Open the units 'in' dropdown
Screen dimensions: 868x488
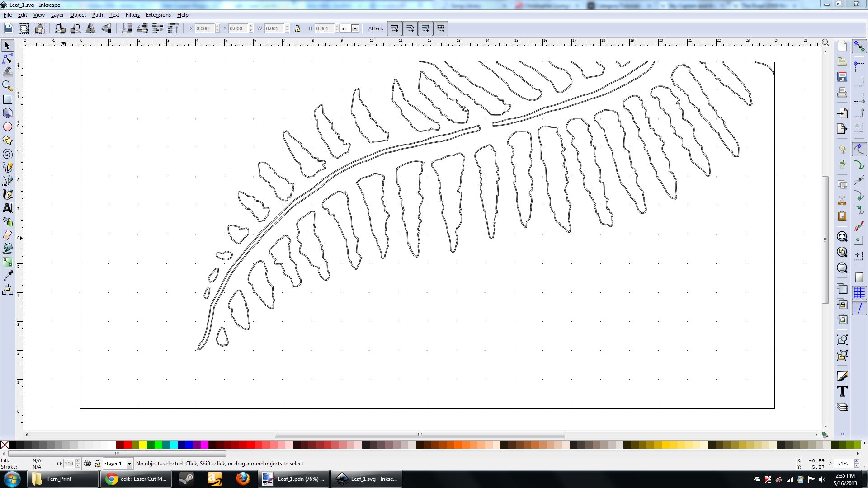tap(355, 28)
